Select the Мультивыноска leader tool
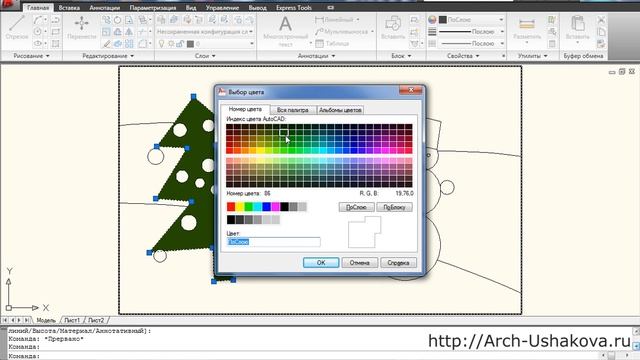640x360 pixels. click(x=344, y=31)
